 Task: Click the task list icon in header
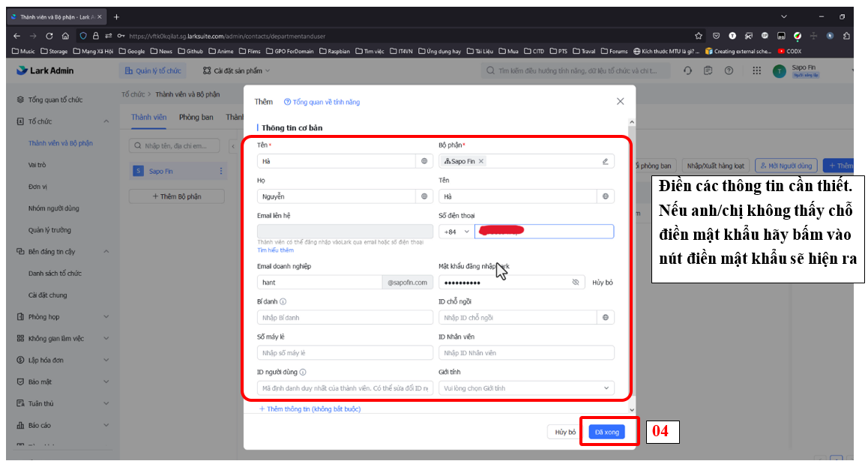pos(708,71)
